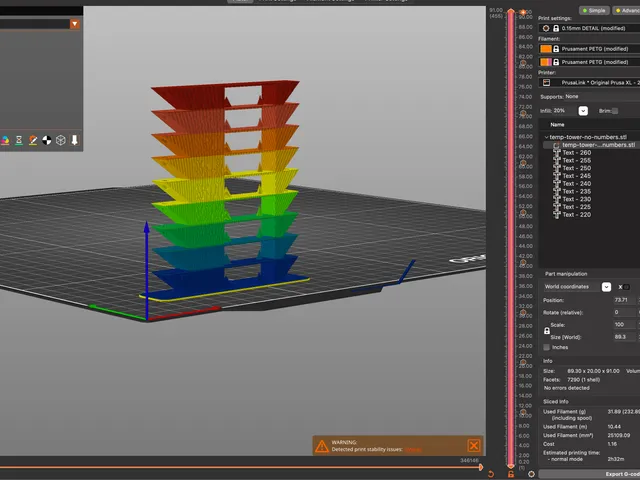Click the orange reset arrow below layer slider

pyautogui.click(x=491, y=474)
